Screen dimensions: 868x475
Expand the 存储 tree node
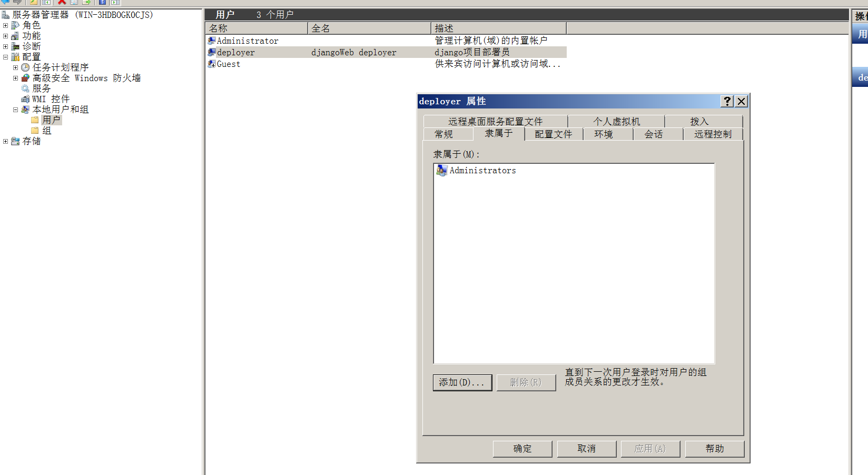(5, 141)
